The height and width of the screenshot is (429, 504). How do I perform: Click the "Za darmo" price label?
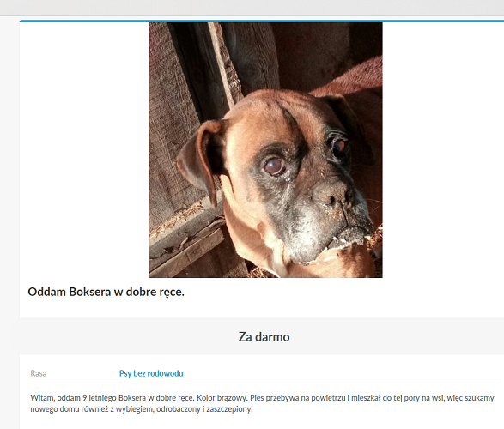[264, 337]
